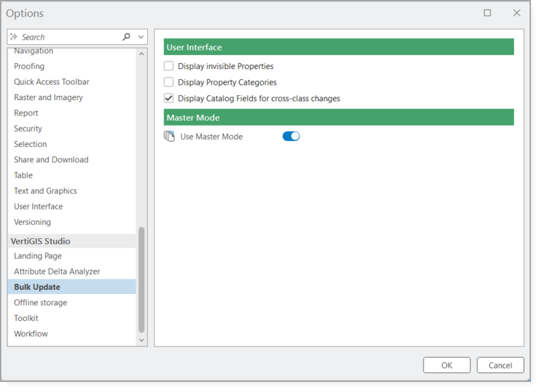Close the Options dialog

tap(516, 13)
